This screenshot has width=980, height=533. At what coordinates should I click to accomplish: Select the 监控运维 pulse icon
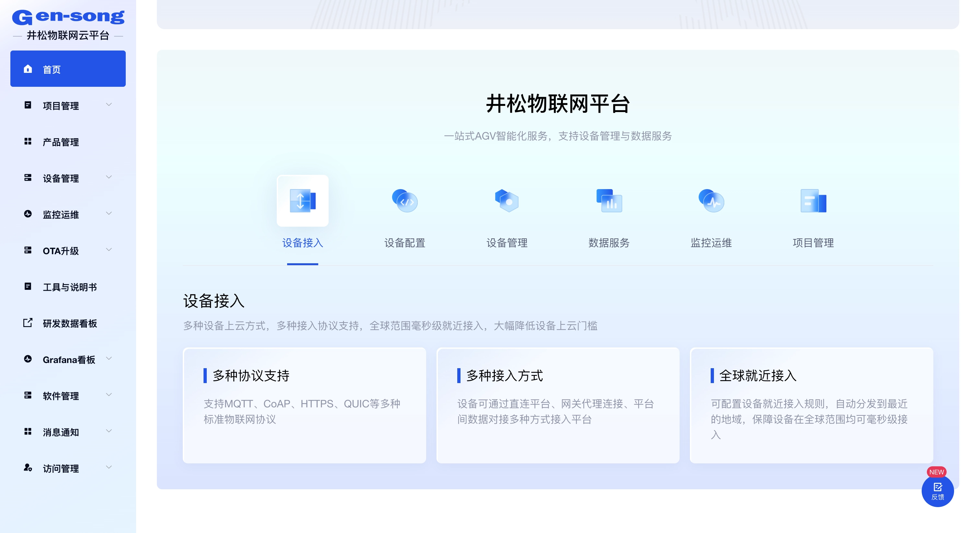coord(711,201)
